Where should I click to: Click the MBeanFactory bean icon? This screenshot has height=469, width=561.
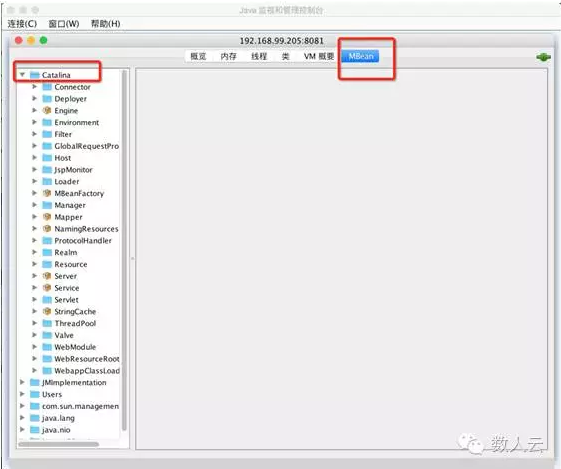(x=47, y=193)
